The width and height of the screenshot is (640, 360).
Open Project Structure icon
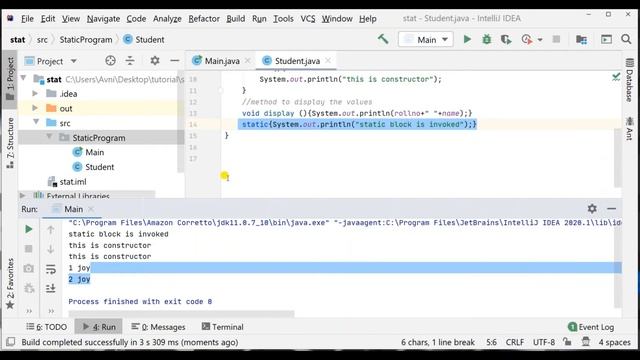pyautogui.click(x=581, y=39)
